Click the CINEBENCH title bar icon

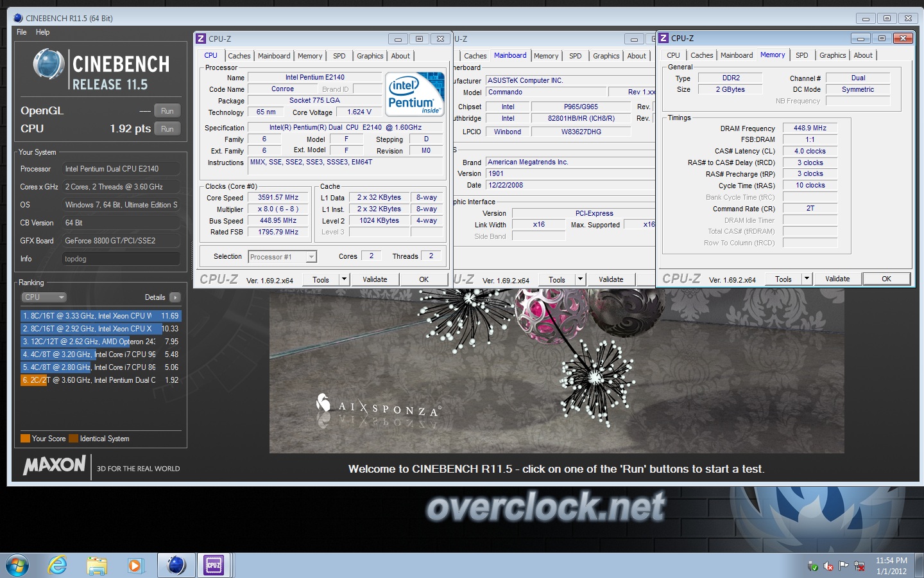click(18, 18)
